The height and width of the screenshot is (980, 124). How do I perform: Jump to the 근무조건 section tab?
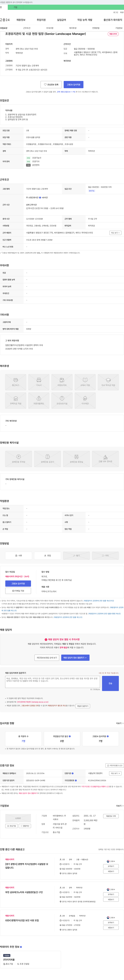(27, 28)
